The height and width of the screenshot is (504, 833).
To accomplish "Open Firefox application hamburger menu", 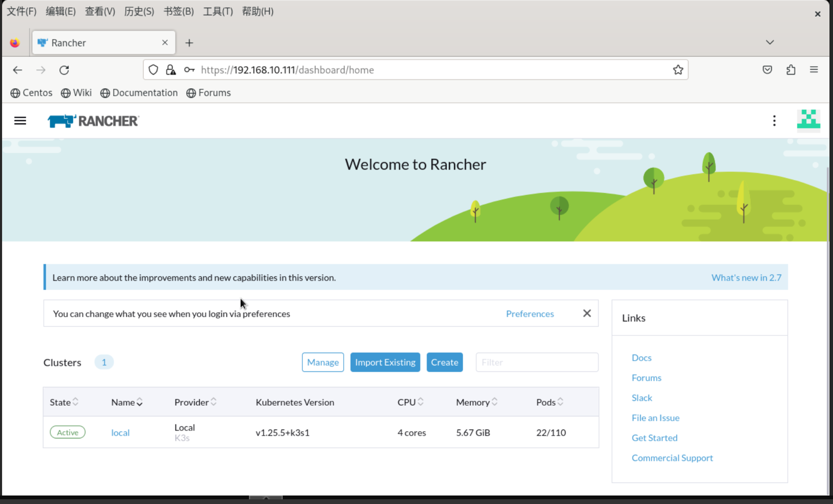I will (x=813, y=70).
